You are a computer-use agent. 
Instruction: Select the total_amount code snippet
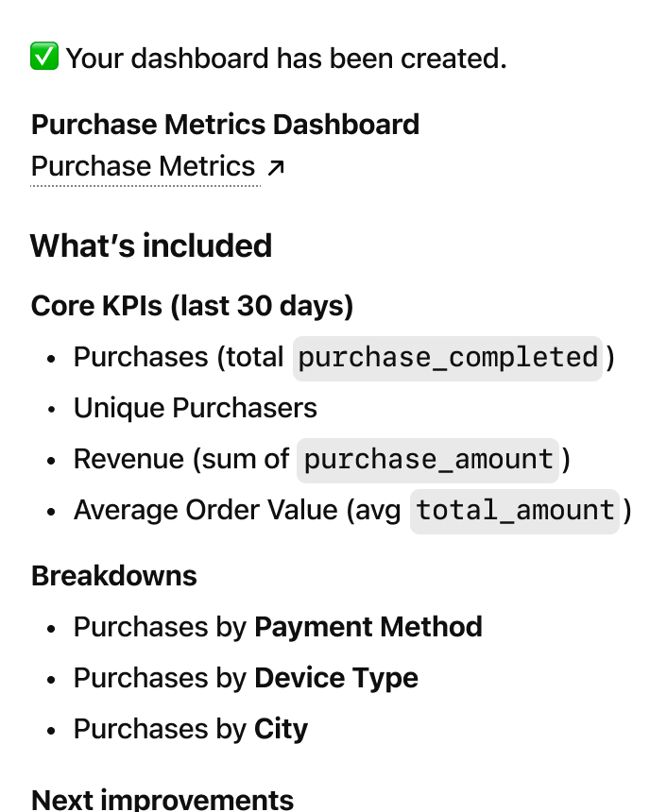pyautogui.click(x=515, y=511)
